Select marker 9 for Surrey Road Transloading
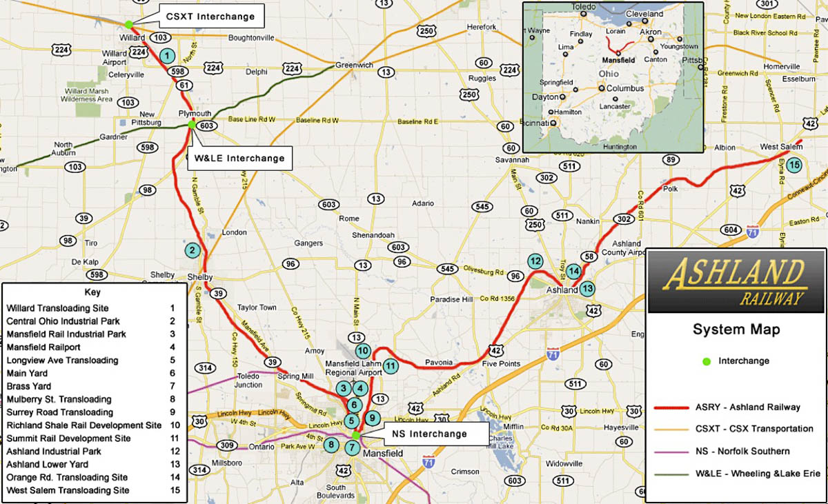The width and height of the screenshot is (828, 504). [372, 418]
